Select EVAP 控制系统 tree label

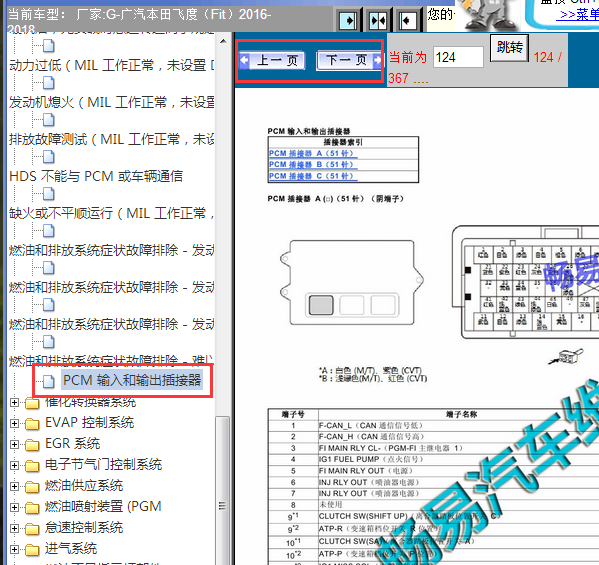[89, 423]
